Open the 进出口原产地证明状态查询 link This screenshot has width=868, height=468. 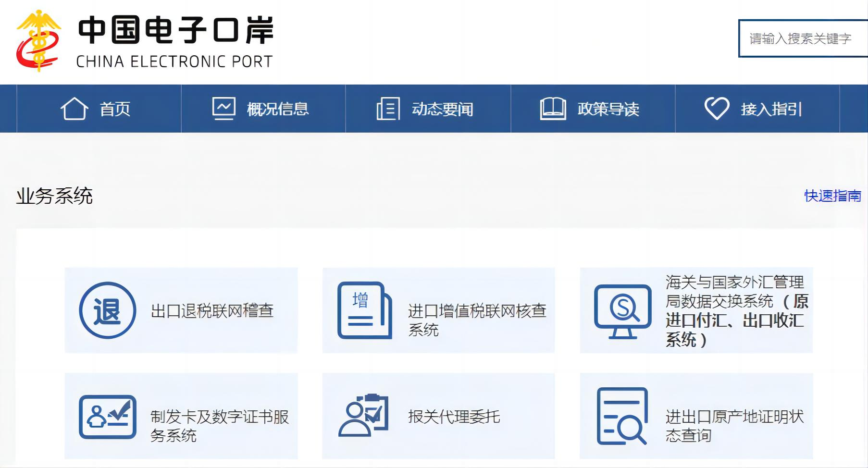click(696, 416)
